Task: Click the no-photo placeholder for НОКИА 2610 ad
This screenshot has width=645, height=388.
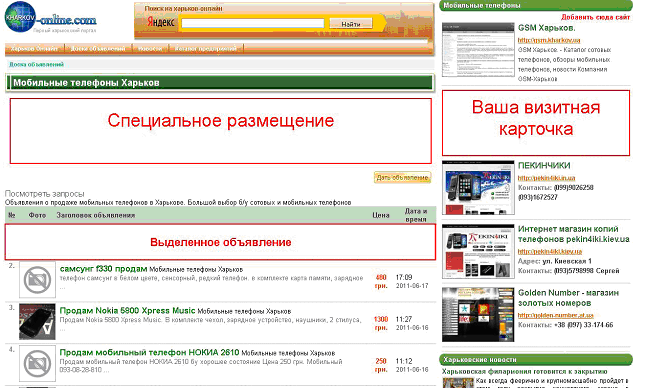Action: point(37,363)
